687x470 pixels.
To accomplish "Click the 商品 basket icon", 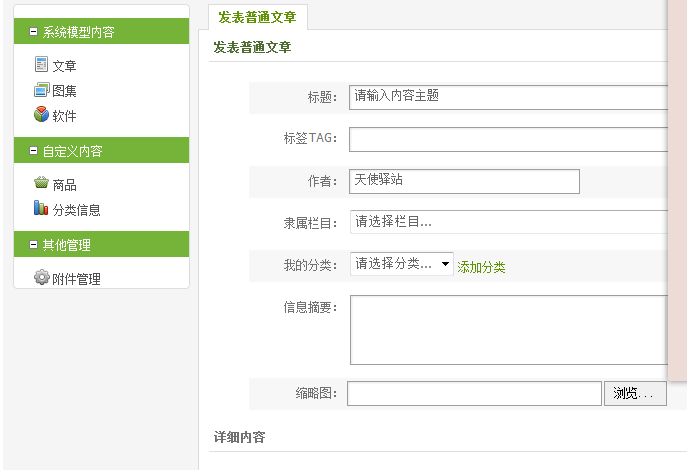I will point(41,184).
